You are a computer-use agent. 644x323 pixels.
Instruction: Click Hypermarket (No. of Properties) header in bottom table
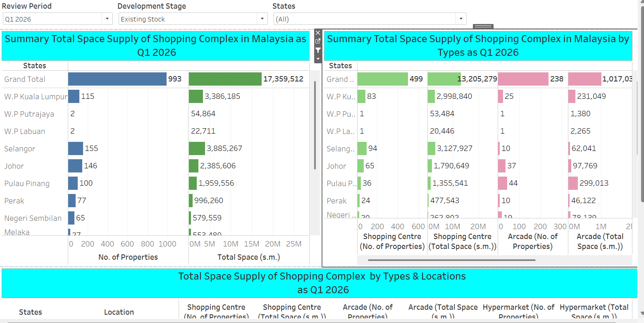coord(518,312)
